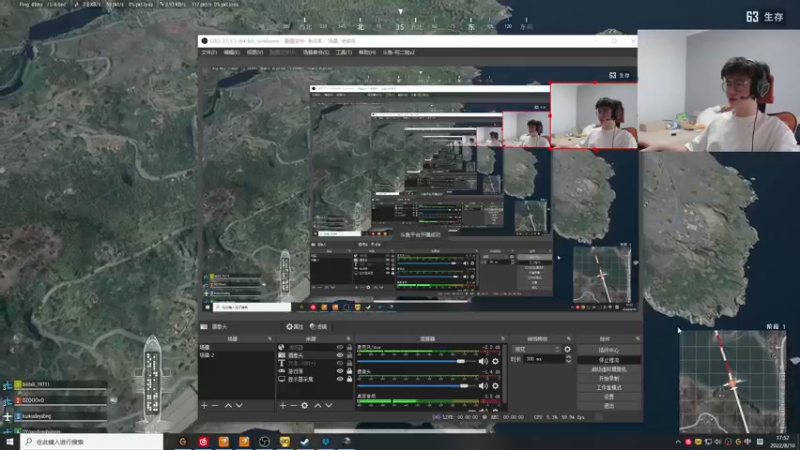This screenshot has height=450, width=800.
Task: Hide the 浏览器 source with its eye icon
Action: click(340, 347)
